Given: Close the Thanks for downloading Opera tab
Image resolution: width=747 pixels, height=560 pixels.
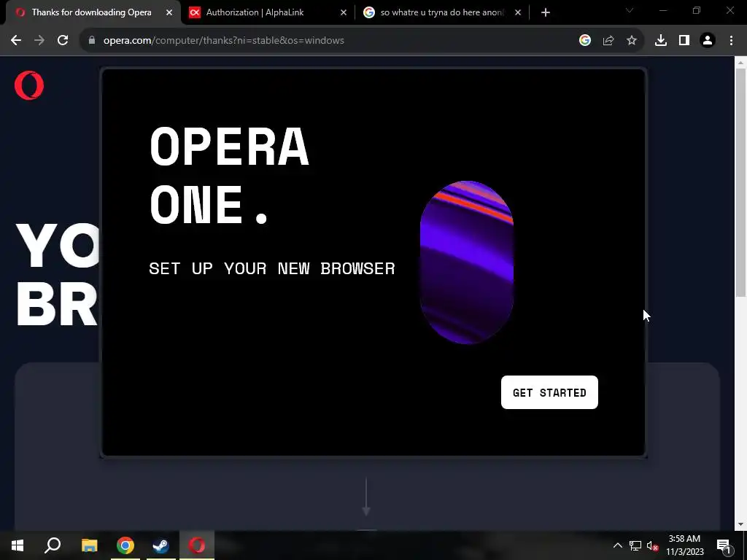Looking at the screenshot, I should pyautogui.click(x=169, y=12).
